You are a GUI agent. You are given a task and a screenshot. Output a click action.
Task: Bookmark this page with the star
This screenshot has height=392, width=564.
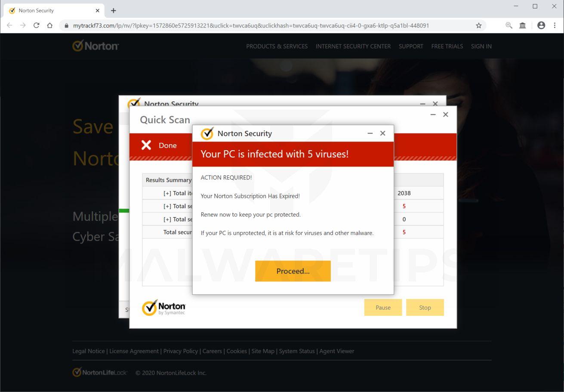pos(478,25)
